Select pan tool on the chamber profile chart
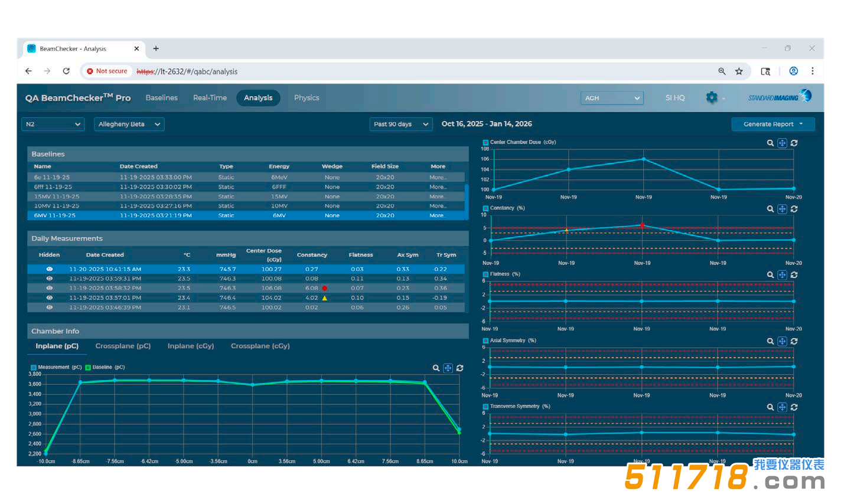Image resolution: width=841 pixels, height=504 pixels. click(x=448, y=368)
